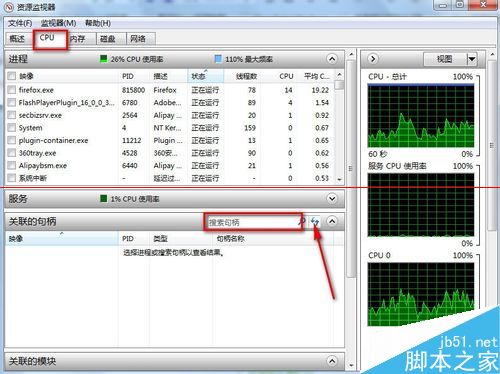Open the 文件(F) menu
Image resolution: width=500 pixels, height=374 pixels.
click(x=20, y=23)
